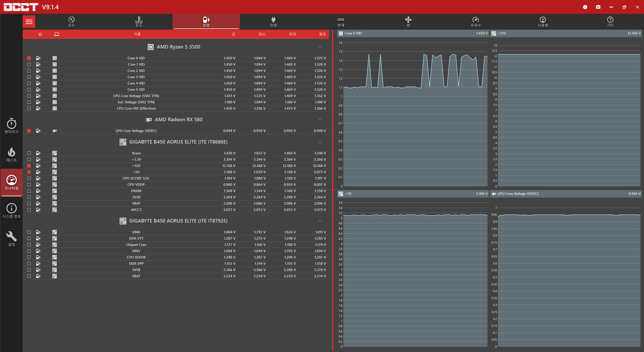The width and height of the screenshot is (644, 352).
Task: Click the favorites star column header
Action: click(40, 34)
